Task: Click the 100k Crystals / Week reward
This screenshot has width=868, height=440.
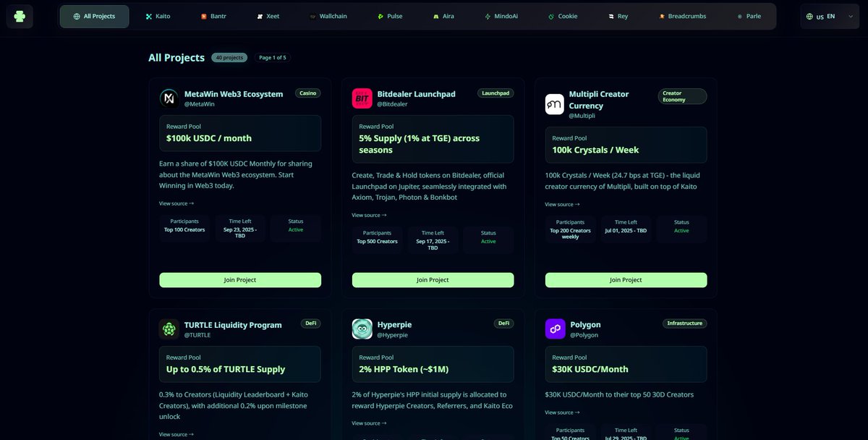Action: click(x=595, y=150)
